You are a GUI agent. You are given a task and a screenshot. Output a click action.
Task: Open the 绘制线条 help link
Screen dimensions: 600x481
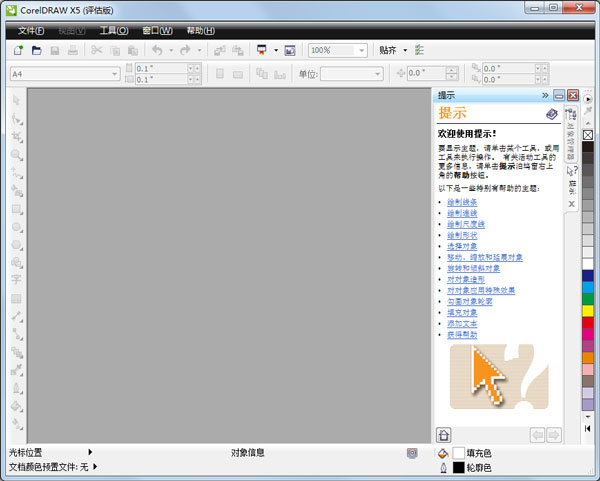pyautogui.click(x=462, y=202)
